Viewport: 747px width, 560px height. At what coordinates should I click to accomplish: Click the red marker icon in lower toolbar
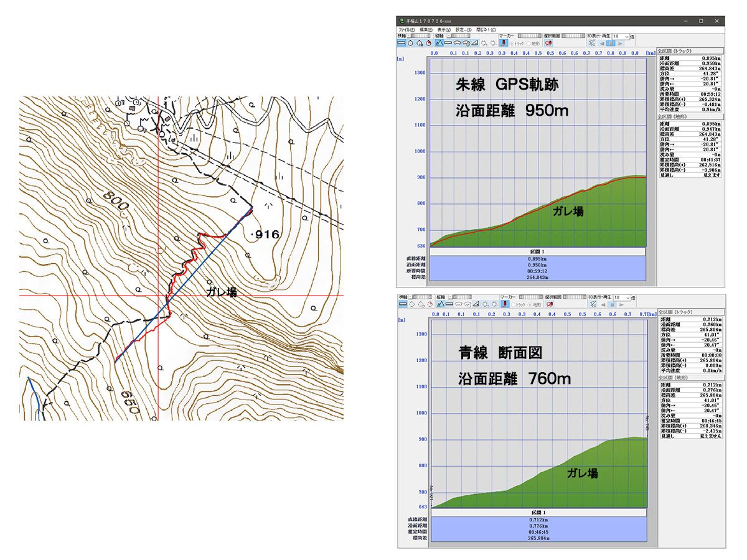(x=503, y=304)
